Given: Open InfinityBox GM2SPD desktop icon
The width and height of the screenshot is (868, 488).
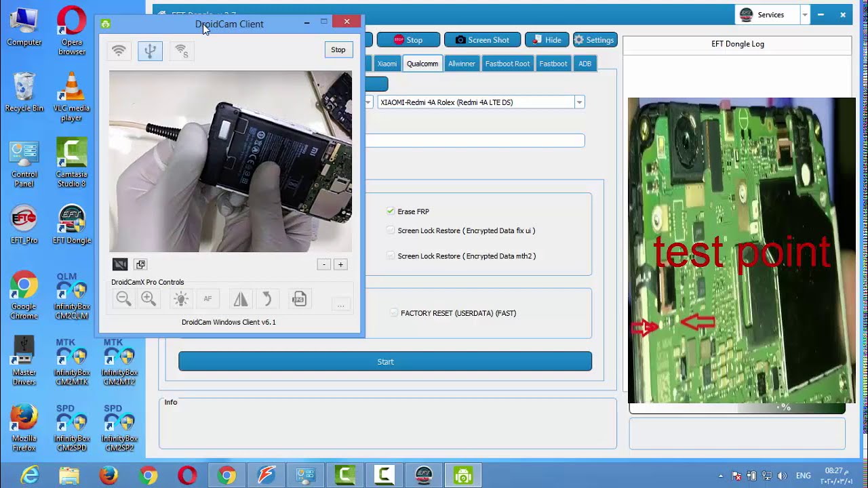Looking at the screenshot, I should pos(72,427).
